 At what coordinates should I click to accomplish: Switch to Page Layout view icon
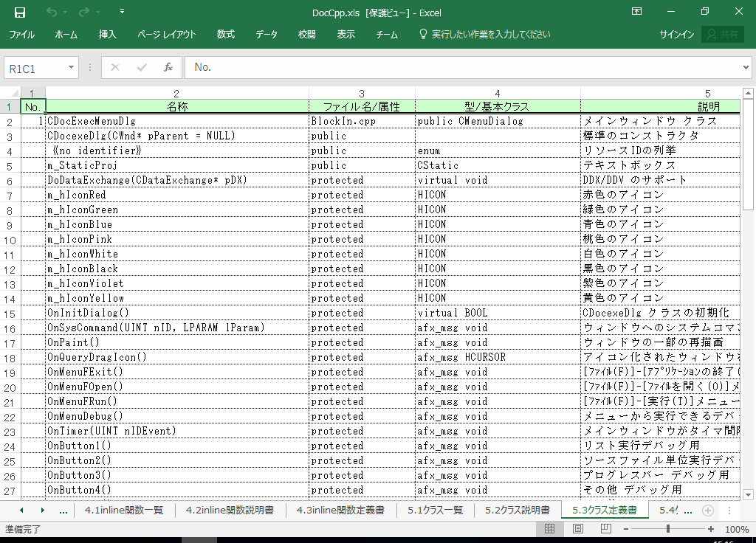[x=578, y=529]
